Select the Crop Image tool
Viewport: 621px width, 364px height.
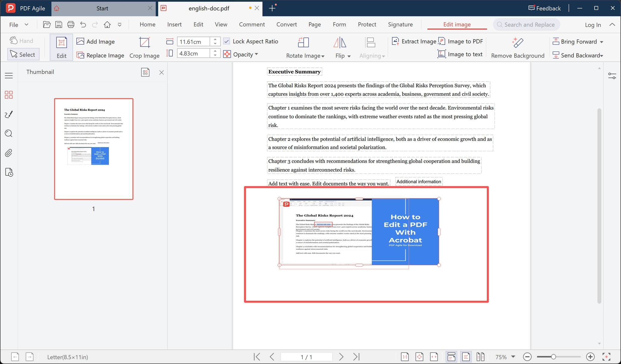(x=145, y=48)
